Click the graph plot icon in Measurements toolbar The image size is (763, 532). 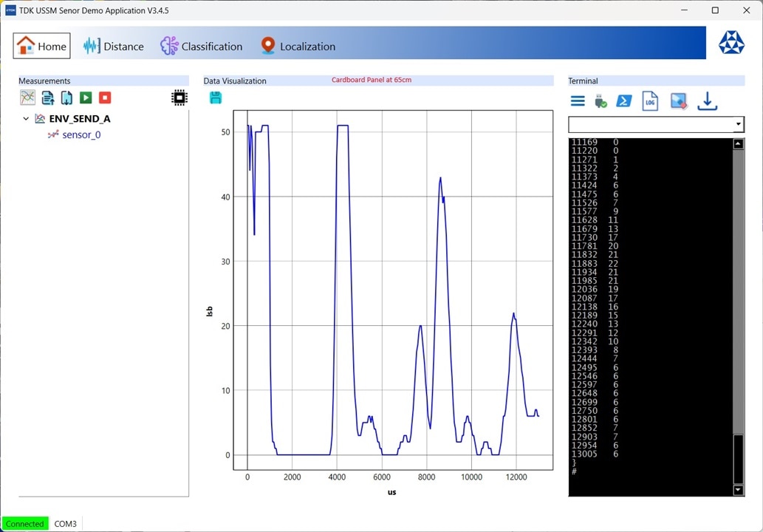pyautogui.click(x=27, y=98)
